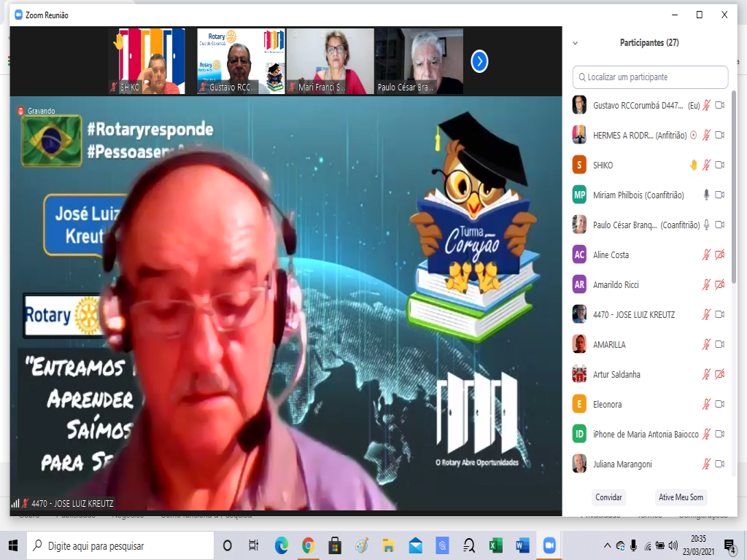Click Aline Costa's disabled camera icon
The height and width of the screenshot is (560, 747).
(x=719, y=255)
